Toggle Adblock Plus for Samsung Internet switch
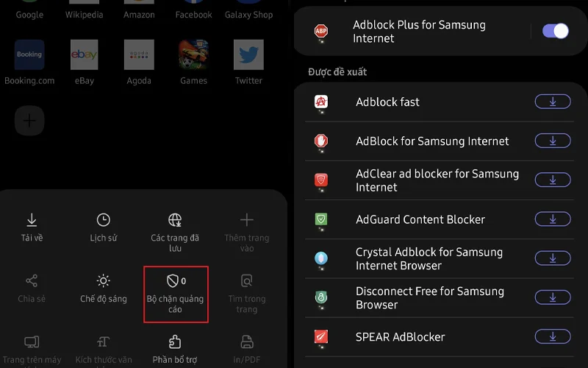 pos(556,31)
